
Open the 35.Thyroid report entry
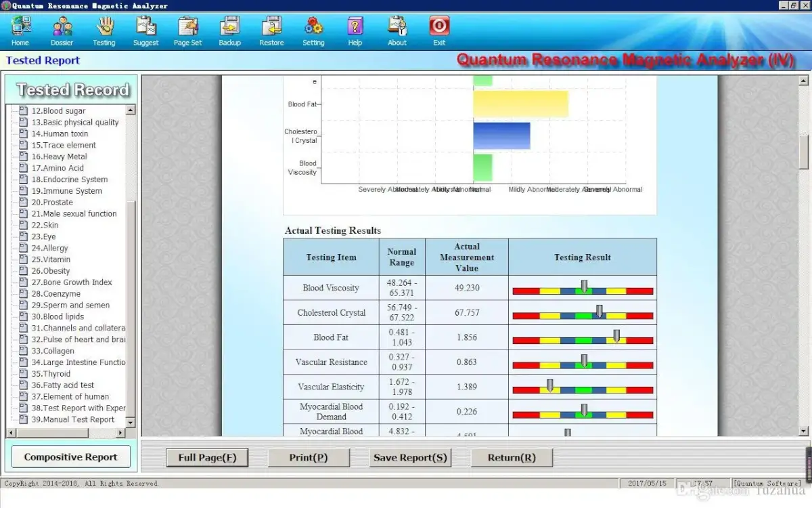tap(58, 374)
